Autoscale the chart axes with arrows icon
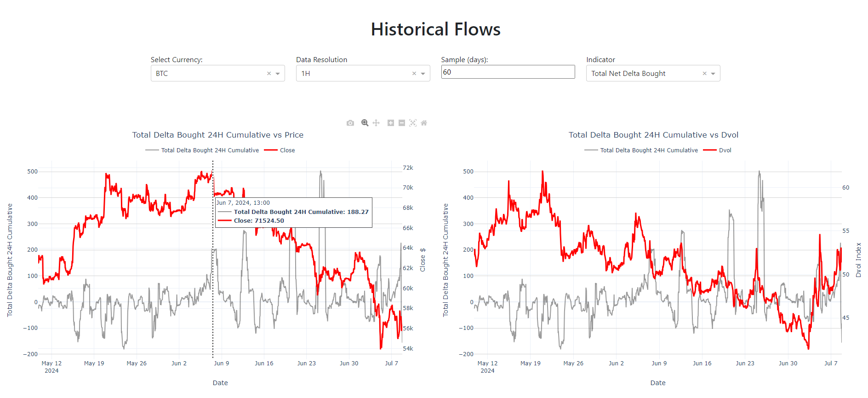This screenshot has width=868, height=398. point(413,123)
